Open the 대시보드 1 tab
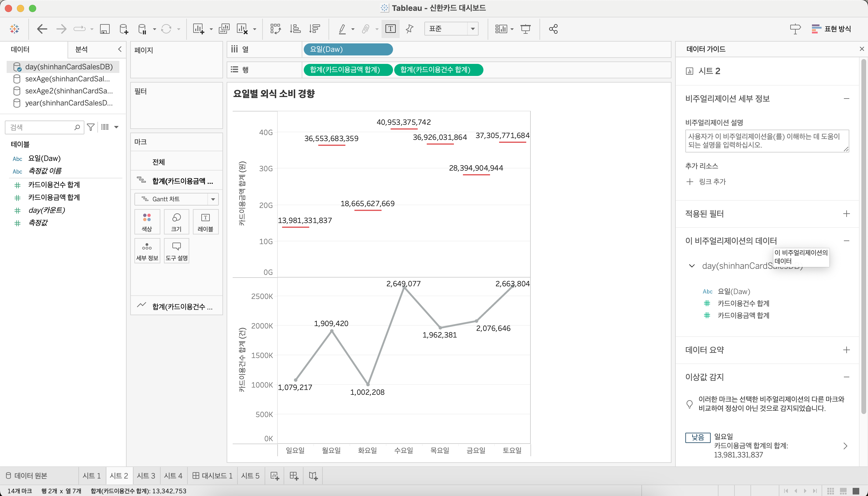This screenshot has width=868, height=496. tap(212, 476)
